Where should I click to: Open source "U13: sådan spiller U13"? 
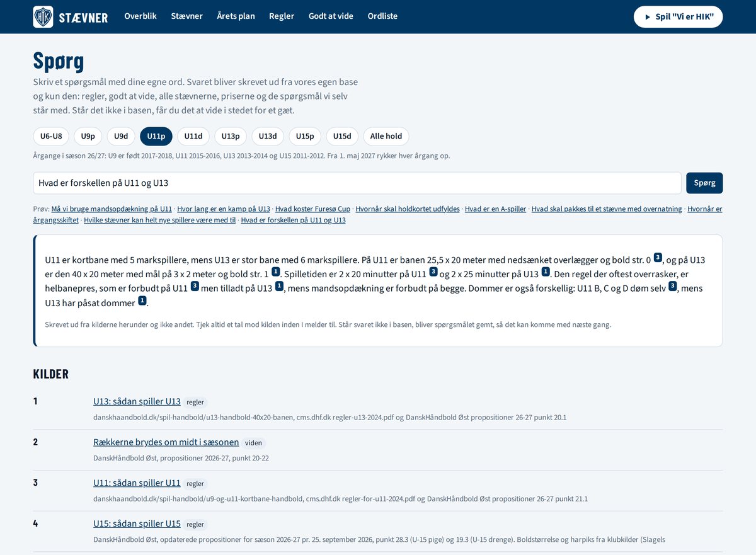(137, 401)
